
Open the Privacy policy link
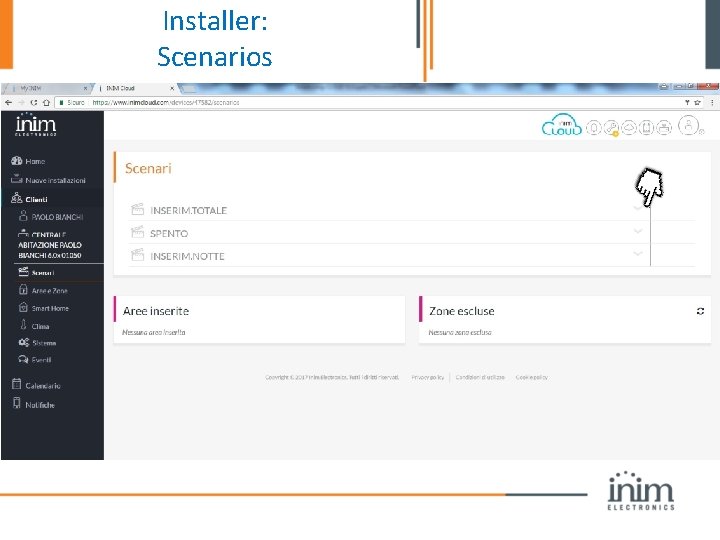click(428, 377)
